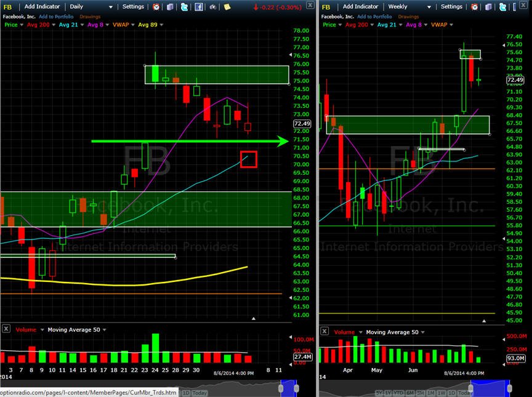Click the Daily chart's right range slider handle
The image size is (532, 397).
point(296,388)
